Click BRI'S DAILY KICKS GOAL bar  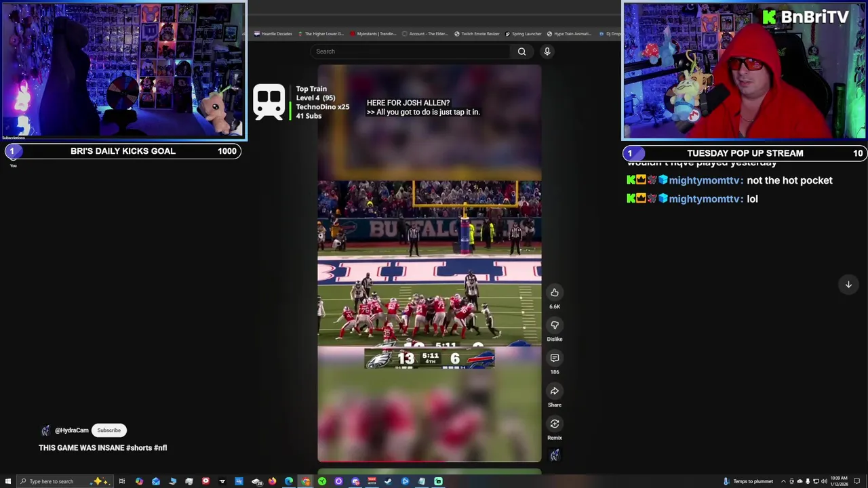pos(123,151)
